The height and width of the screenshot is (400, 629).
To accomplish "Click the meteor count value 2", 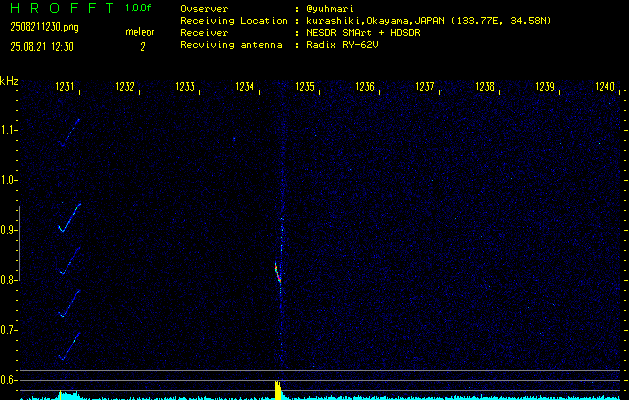I will [142, 47].
